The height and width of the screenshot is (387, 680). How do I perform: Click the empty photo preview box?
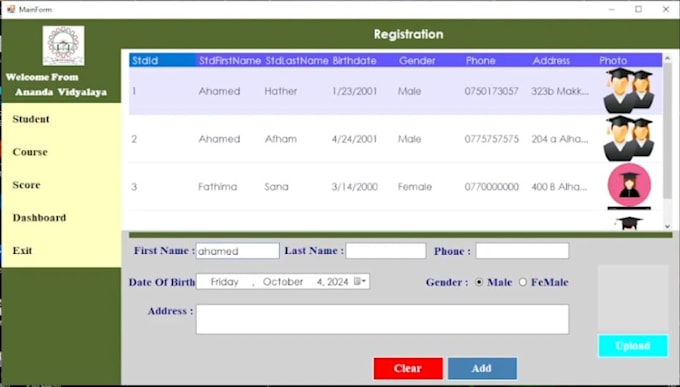[633, 298]
